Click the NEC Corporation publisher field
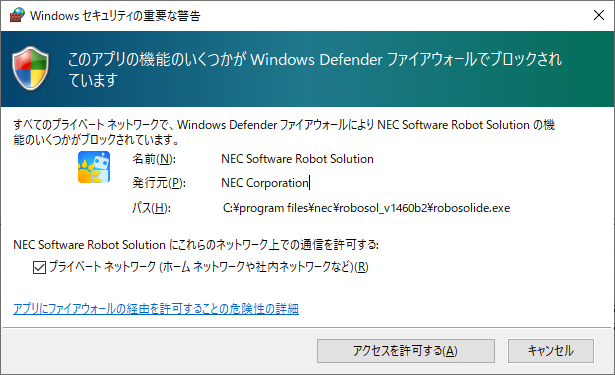 266,183
